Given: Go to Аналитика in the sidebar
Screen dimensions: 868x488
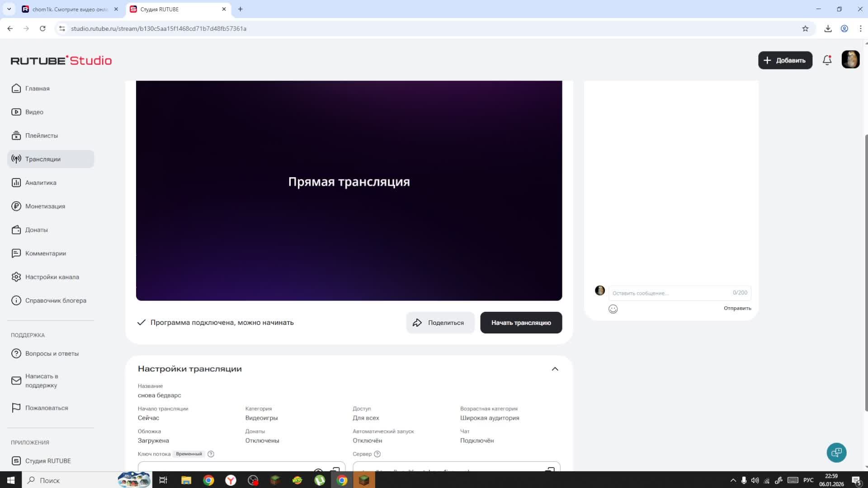Looking at the screenshot, I should coord(41,183).
